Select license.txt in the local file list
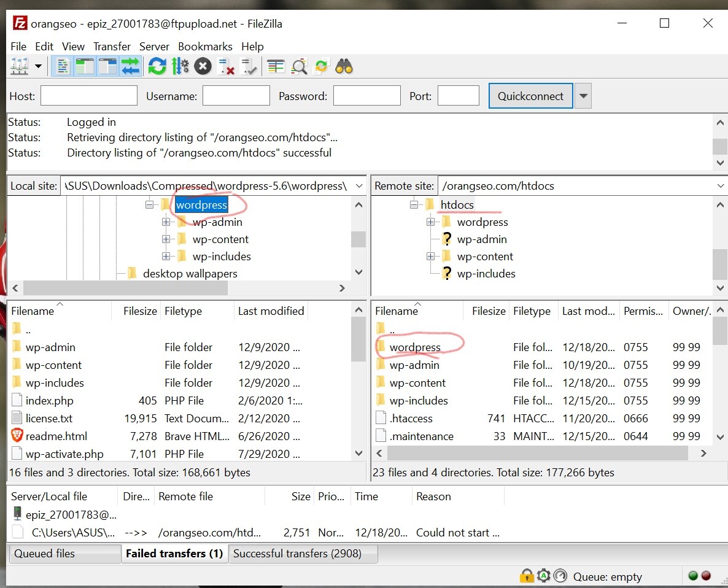The height and width of the screenshot is (588, 728). (x=48, y=418)
